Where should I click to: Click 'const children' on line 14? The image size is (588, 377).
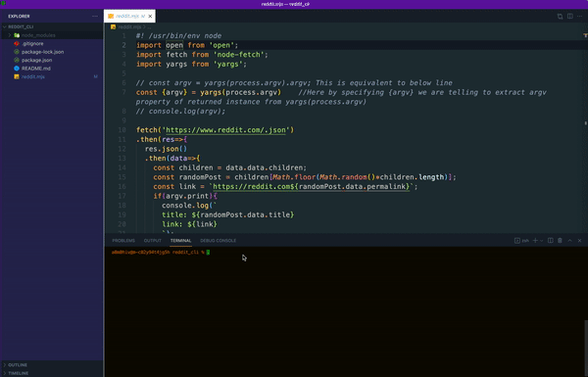pos(183,167)
